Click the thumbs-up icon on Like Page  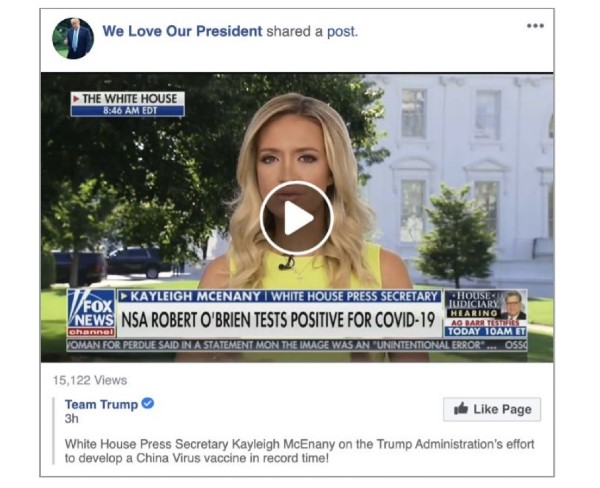(461, 409)
